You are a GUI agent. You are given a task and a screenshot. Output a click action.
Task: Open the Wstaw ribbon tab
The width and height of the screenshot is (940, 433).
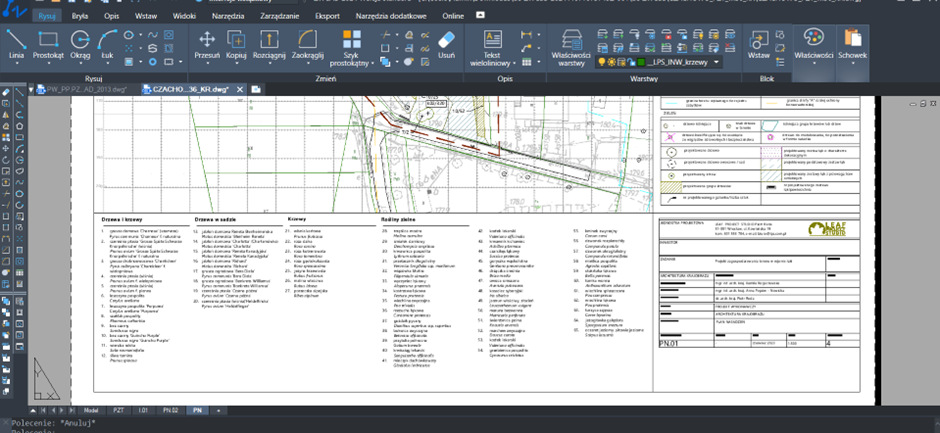tap(146, 17)
